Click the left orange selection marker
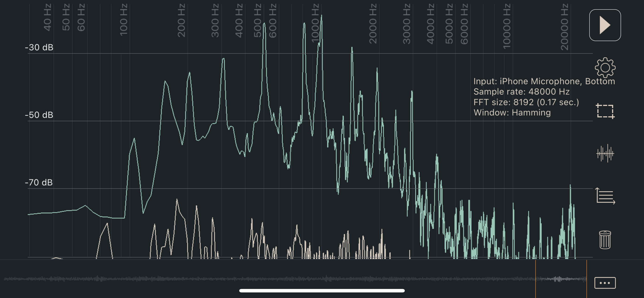The image size is (644, 298). click(535, 279)
